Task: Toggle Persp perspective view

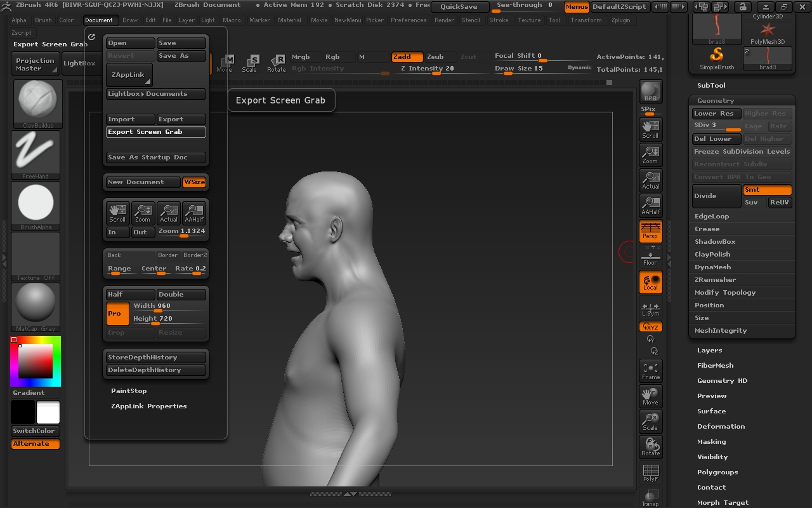Action: 650,231
